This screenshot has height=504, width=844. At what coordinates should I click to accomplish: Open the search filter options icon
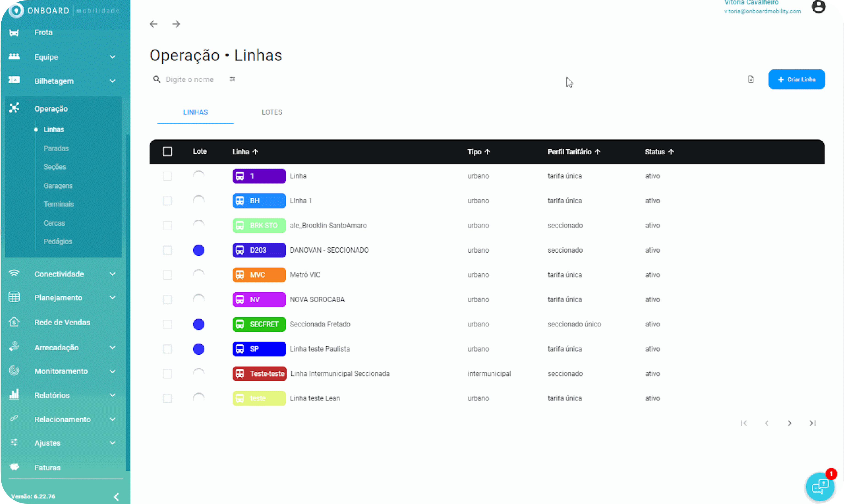coord(232,79)
